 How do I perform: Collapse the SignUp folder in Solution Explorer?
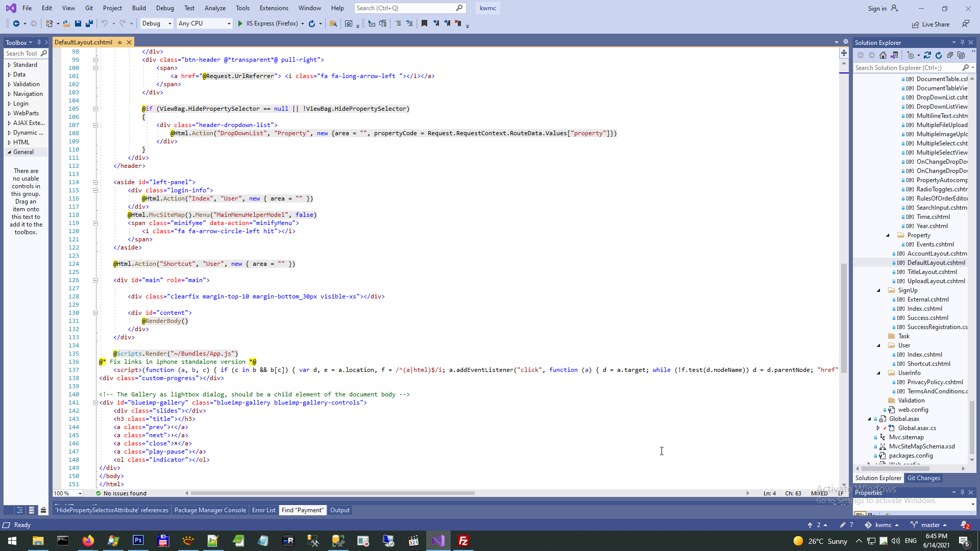[x=878, y=290]
